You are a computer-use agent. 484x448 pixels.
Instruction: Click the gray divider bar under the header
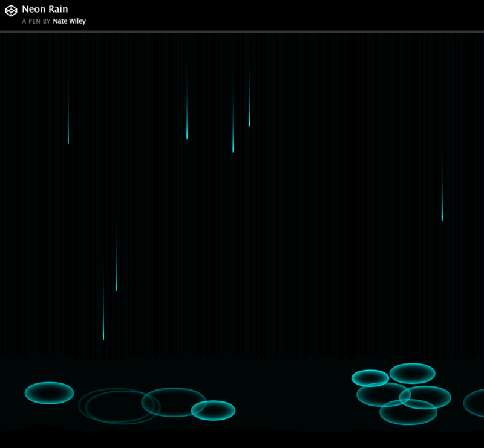tap(242, 31)
